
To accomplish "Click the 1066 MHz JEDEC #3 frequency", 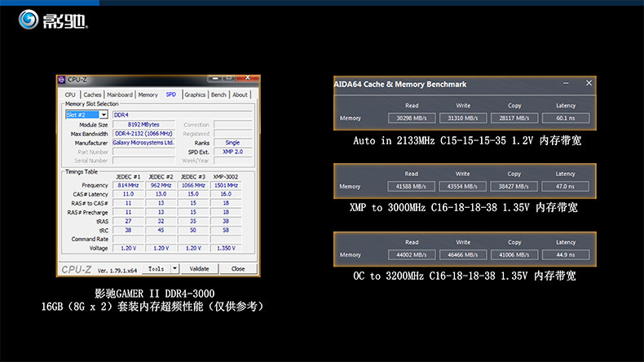I will click(x=193, y=185).
